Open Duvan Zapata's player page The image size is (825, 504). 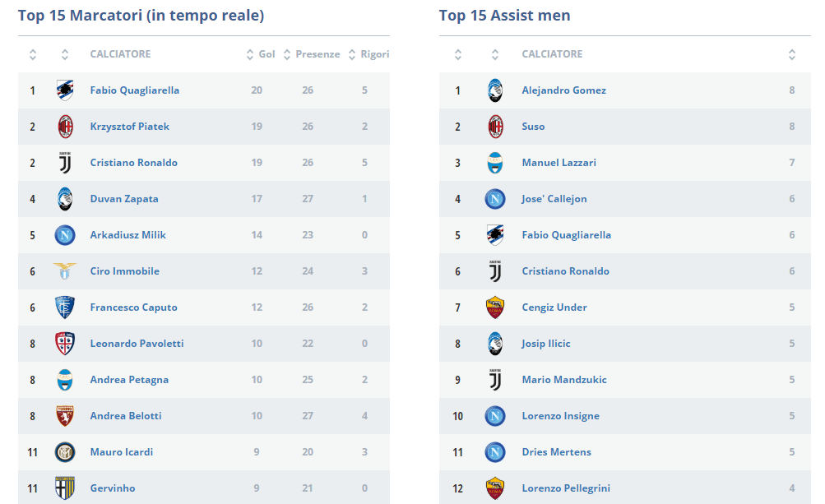124,199
